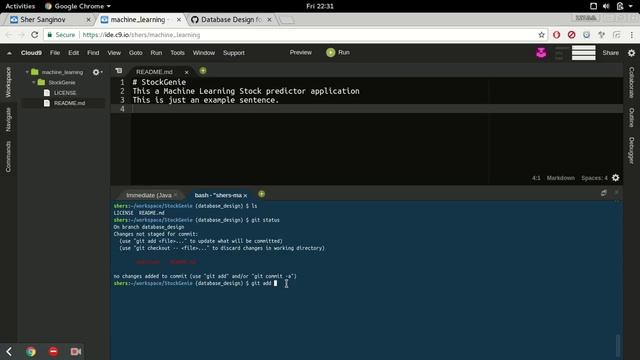
Task: Open the Find menu
Action: [93, 53]
